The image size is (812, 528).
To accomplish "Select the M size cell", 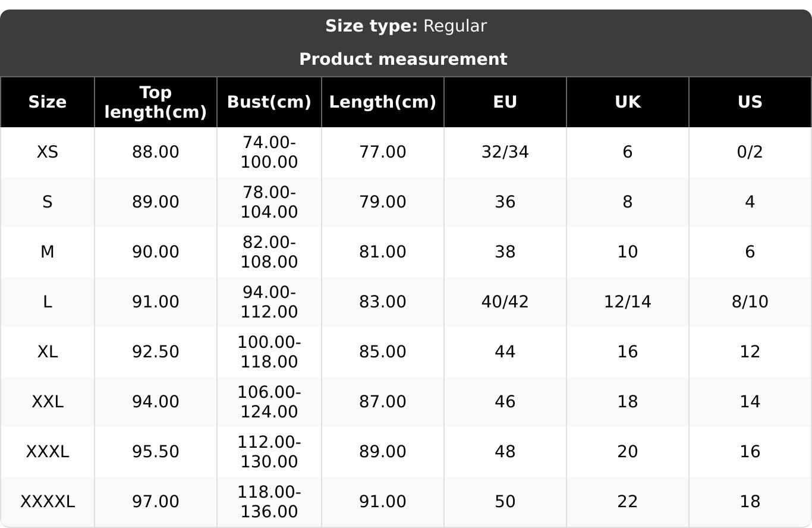I will tap(48, 252).
